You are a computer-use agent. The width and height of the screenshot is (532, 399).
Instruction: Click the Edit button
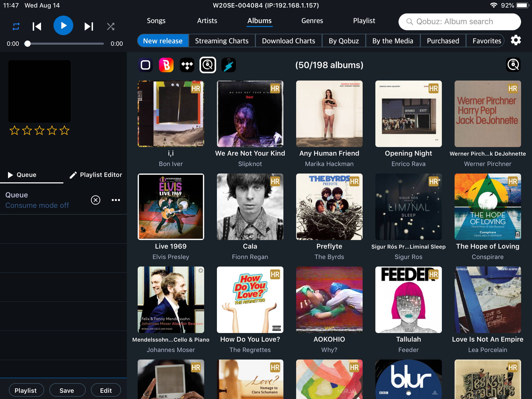click(x=106, y=390)
